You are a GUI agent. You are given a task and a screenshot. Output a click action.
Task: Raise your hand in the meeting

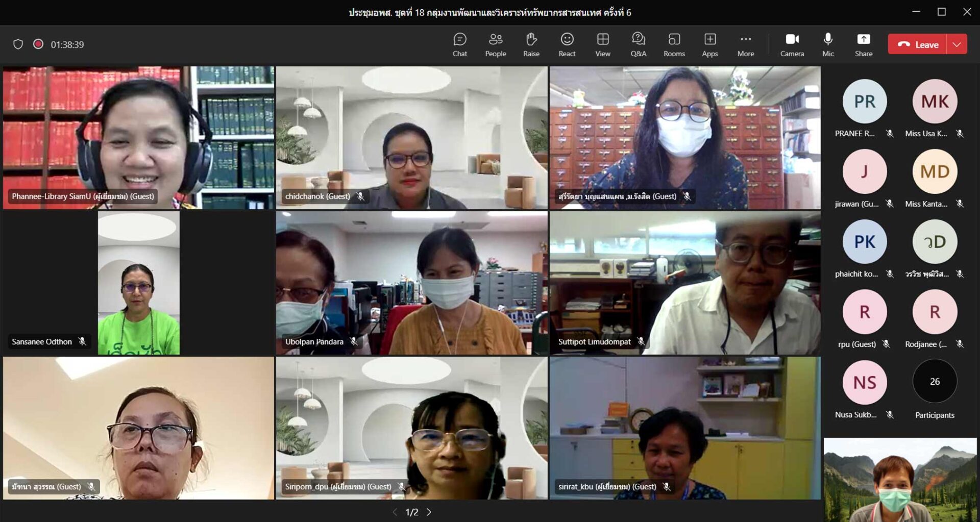531,44
